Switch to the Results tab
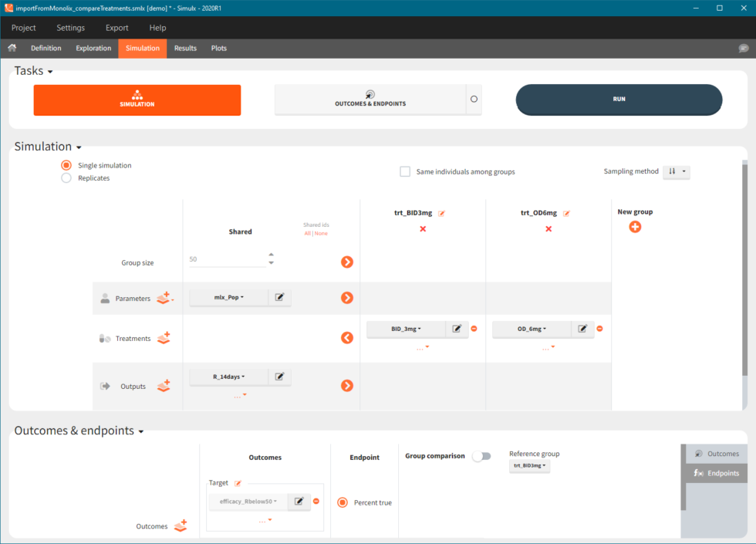756x544 pixels. point(185,48)
